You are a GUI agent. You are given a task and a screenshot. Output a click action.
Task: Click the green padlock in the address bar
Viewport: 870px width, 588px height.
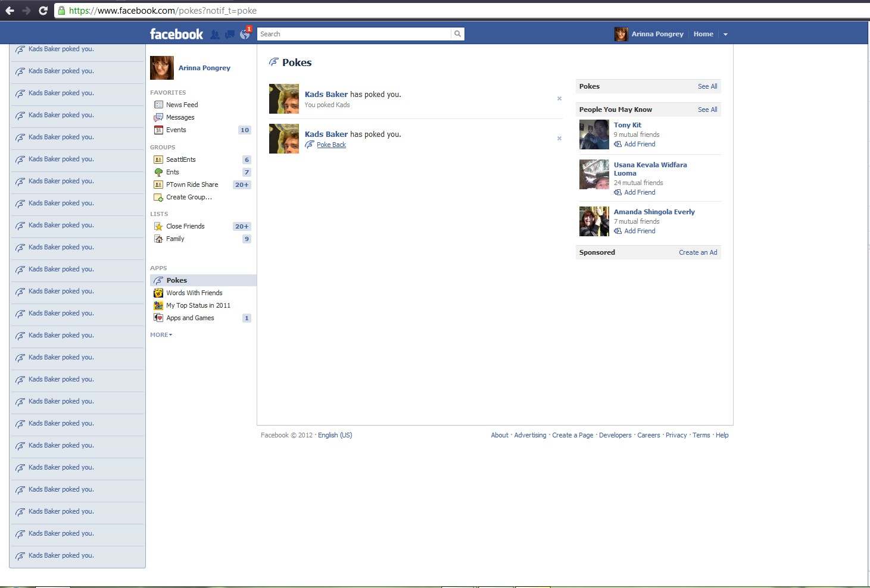61,11
